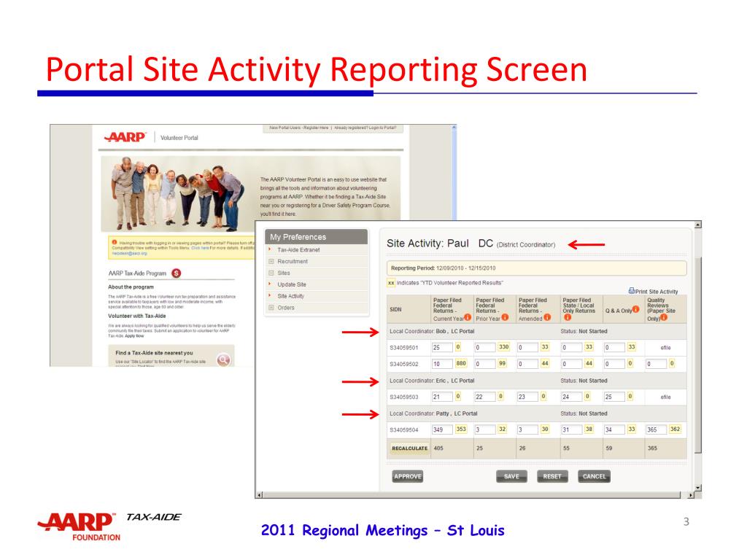Screen dimensions: 747x560
Task: Click the vertical scrollbar of Site Activity window
Action: 698,356
